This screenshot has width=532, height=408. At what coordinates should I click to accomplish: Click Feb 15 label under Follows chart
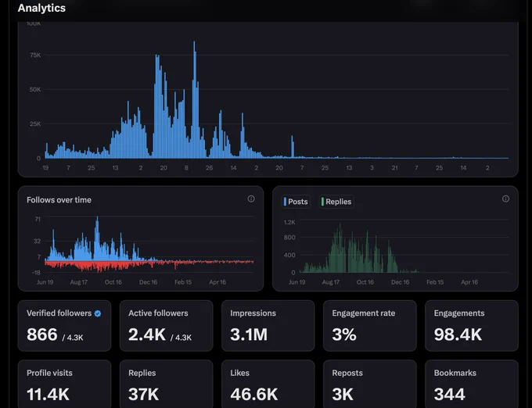tap(183, 282)
